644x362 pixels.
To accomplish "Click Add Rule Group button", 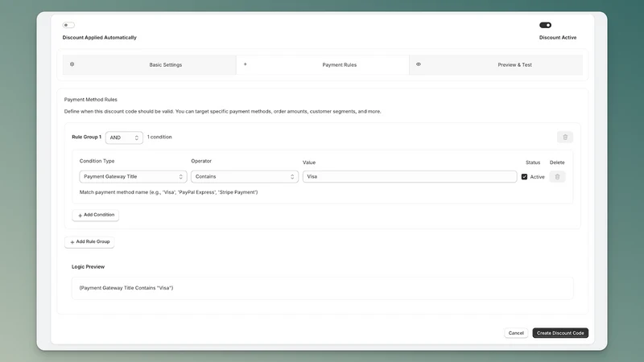I will pyautogui.click(x=89, y=242).
